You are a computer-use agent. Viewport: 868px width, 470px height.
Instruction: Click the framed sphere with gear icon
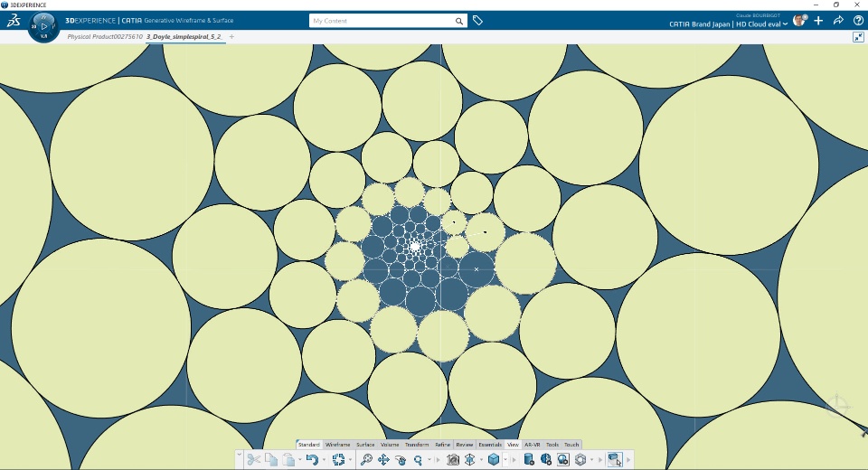click(563, 459)
